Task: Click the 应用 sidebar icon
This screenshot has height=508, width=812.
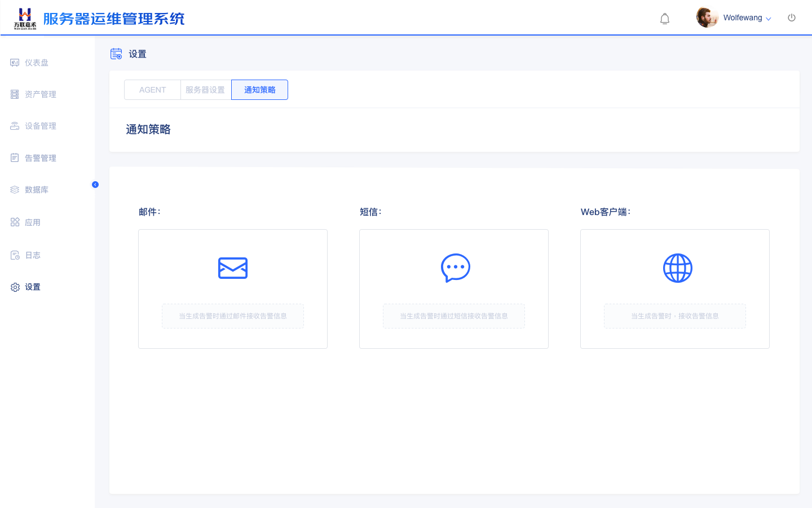Action: tap(15, 222)
